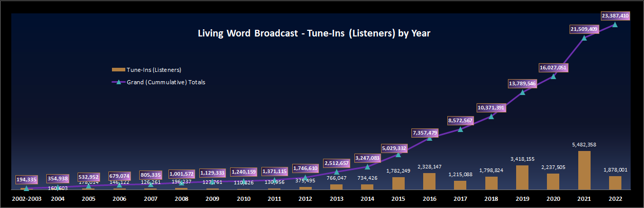Viewport: 644px width, 208px height.
Task: Click the 2021 cumulative line triangle marker
Action: (x=584, y=37)
